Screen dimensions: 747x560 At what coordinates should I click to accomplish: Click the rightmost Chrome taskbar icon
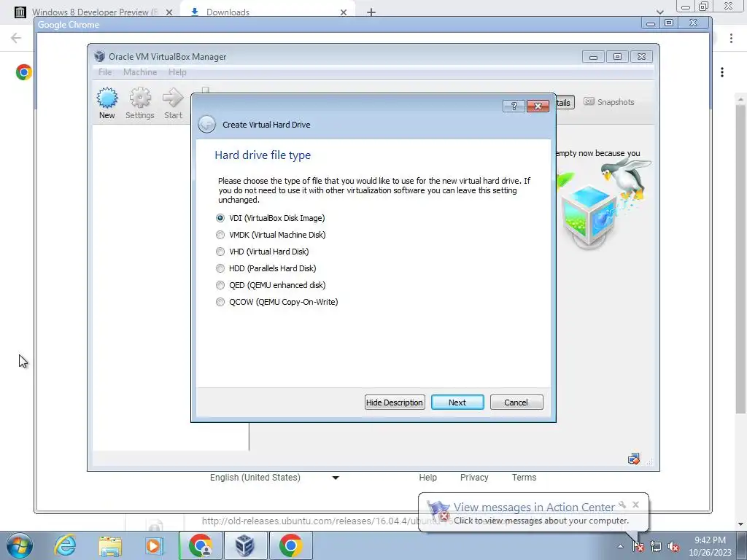click(290, 545)
